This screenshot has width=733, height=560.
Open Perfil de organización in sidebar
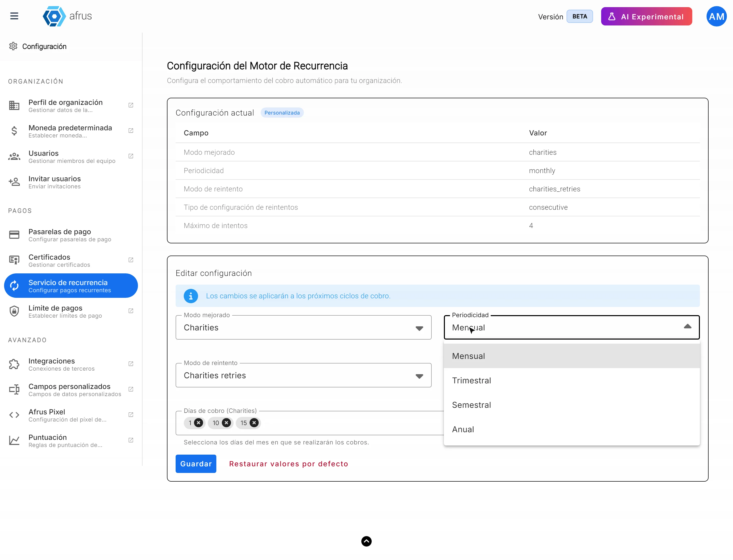71,105
